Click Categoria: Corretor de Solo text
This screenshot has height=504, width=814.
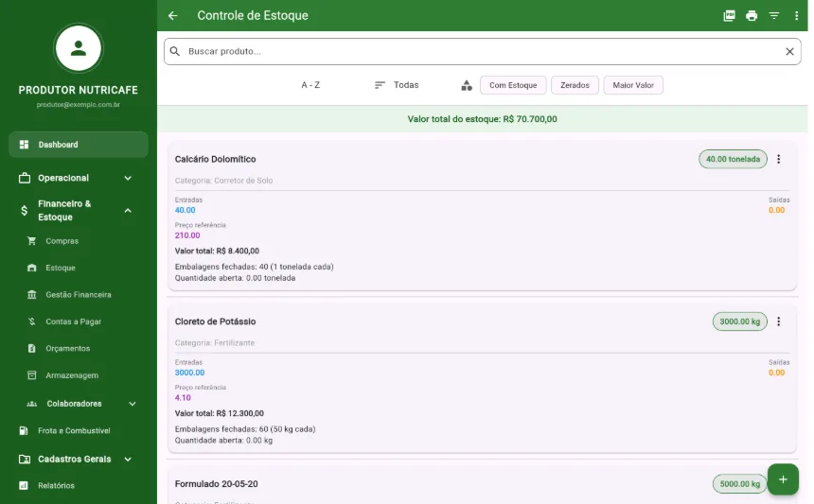pyautogui.click(x=223, y=181)
